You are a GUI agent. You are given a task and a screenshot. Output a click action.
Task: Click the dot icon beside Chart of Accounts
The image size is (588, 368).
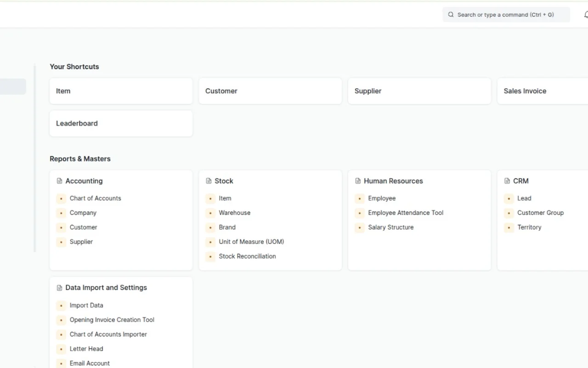click(x=61, y=199)
